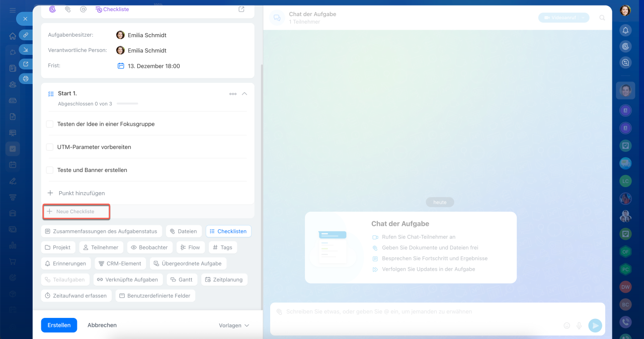Select the Beobachter chip
This screenshot has width=644, height=339.
150,247
